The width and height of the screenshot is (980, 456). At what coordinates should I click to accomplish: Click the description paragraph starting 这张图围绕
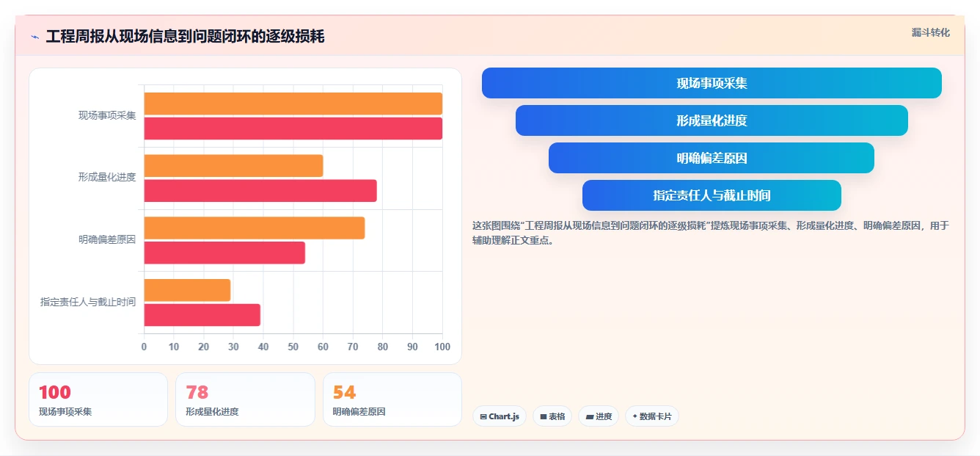tap(711, 232)
